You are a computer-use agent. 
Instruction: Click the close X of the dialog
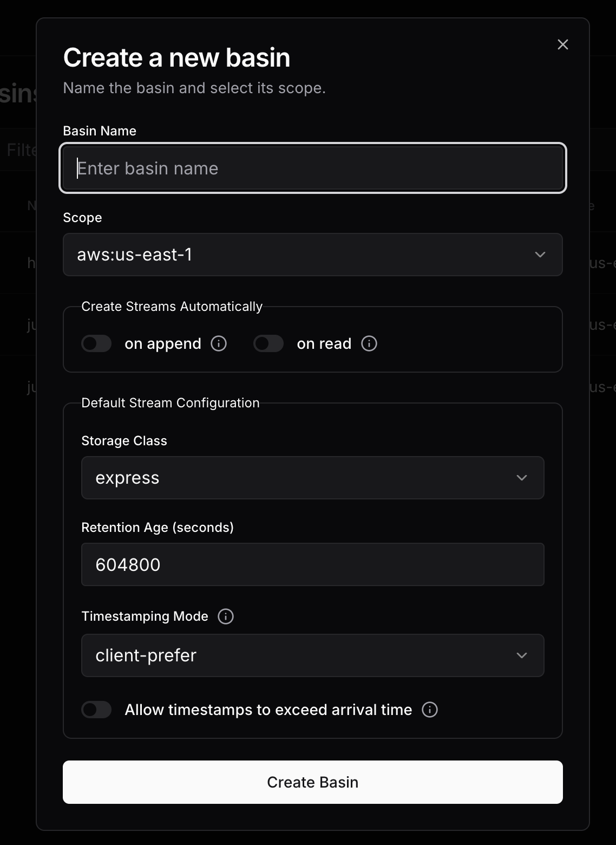tap(562, 44)
